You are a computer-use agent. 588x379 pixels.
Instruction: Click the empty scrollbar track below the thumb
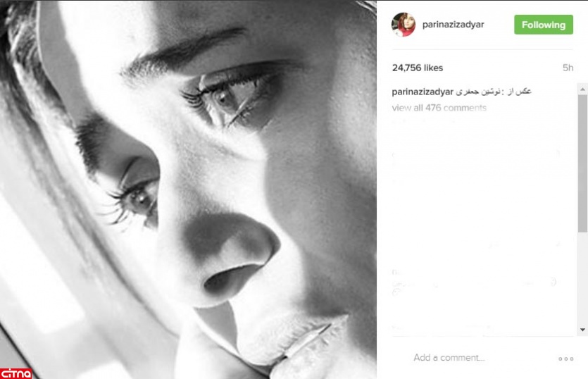point(582,278)
